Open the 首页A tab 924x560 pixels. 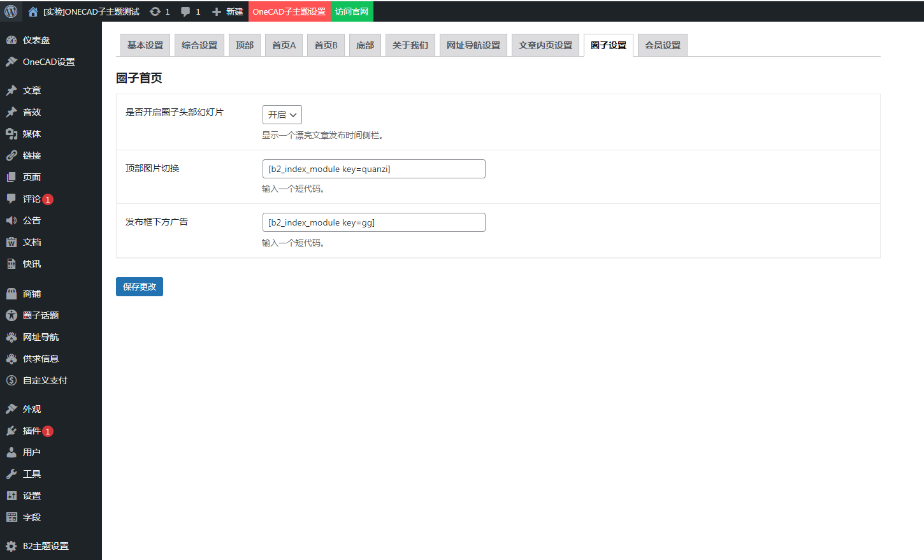284,45
